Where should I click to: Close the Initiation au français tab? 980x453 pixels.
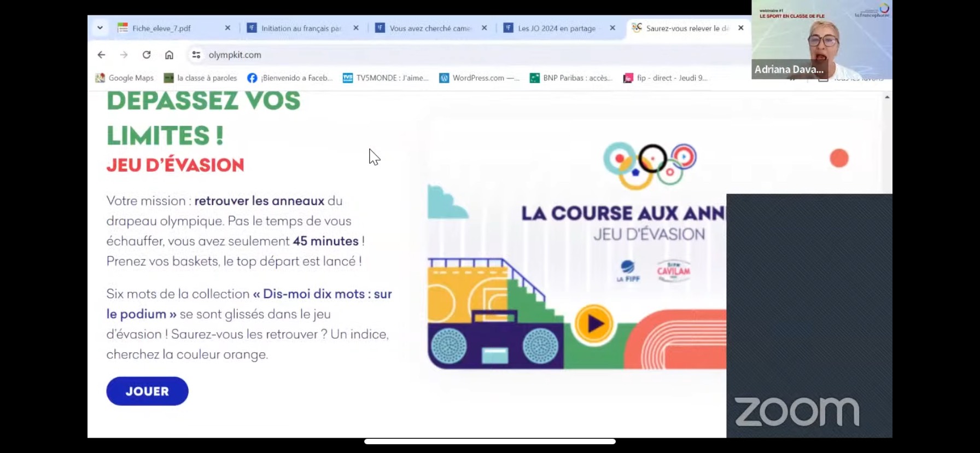coord(356,28)
